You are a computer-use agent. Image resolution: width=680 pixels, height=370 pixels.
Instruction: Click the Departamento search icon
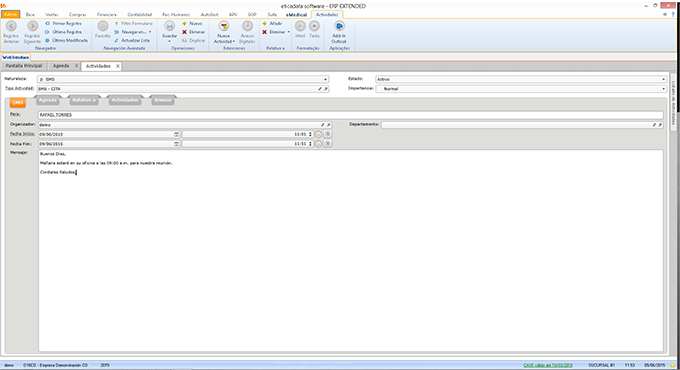660,125
